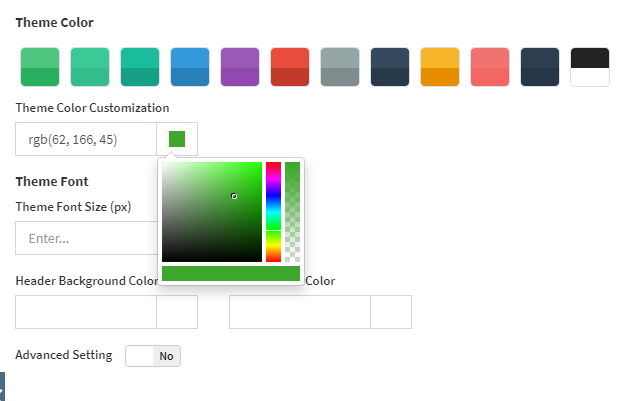Click the Header Background Color text field
The image size is (638, 401).
tap(86, 312)
